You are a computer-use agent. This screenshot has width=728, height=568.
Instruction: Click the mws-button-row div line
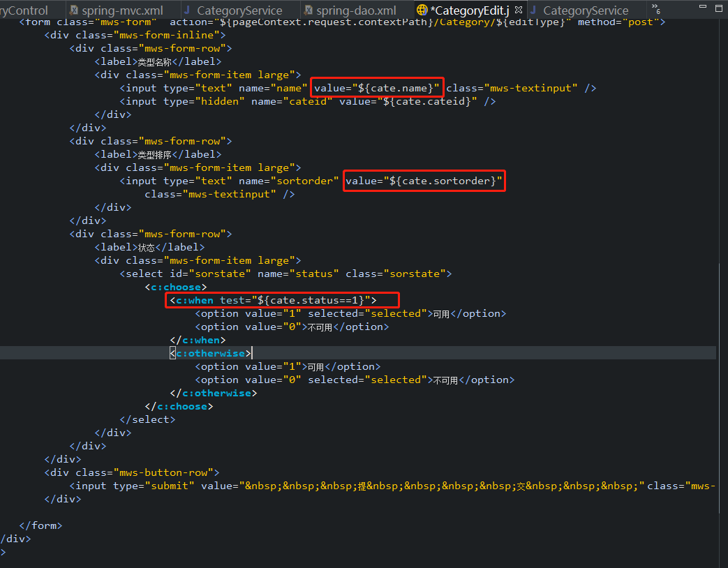[x=132, y=473]
